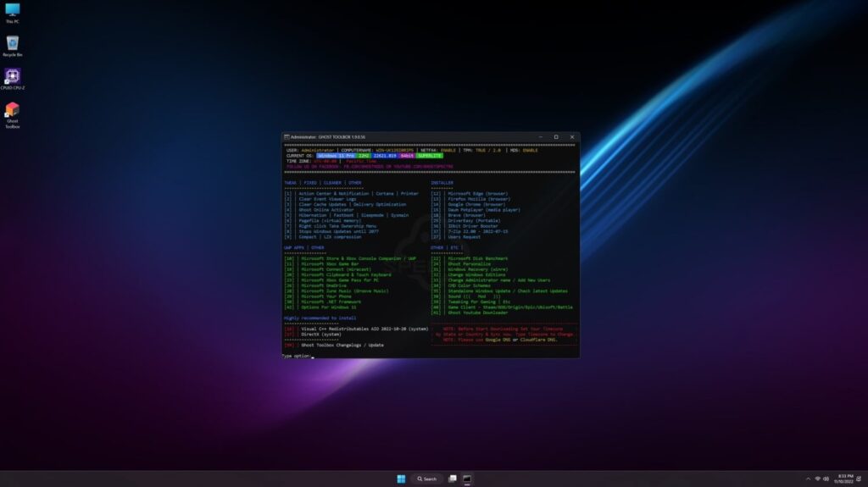
Task: Click 'Brave (browser)' installer line
Action: pos(459,215)
